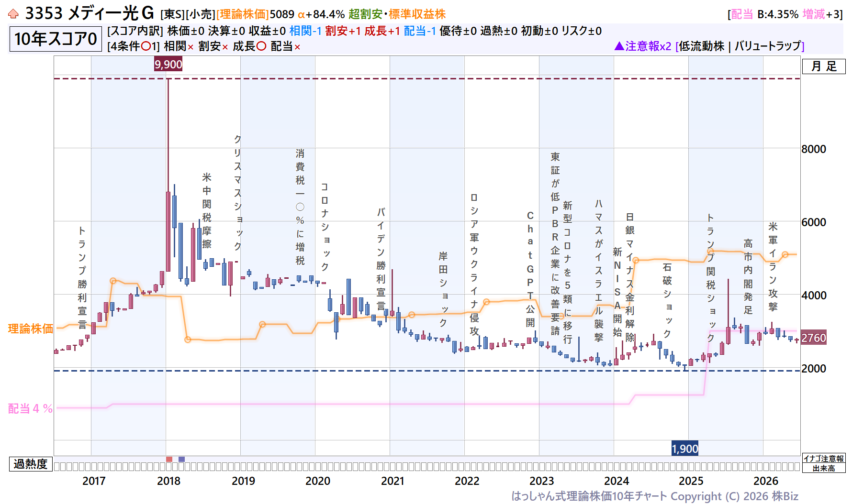Viewport: 852px width, 504px height.
Task: Click the ハマスがイスラエル襲撃 event label
Action: [x=599, y=271]
